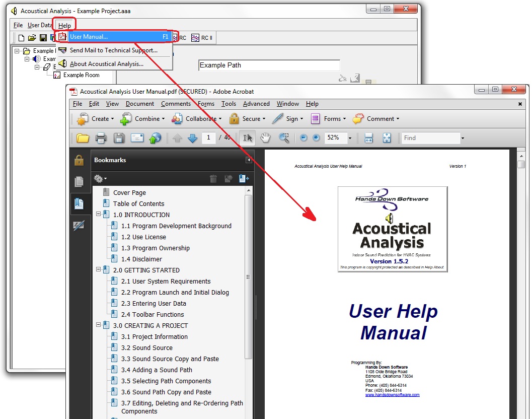This screenshot has height=419, width=532.
Task: Open the Bookmarks panel icon in sidebar
Action: (x=79, y=204)
